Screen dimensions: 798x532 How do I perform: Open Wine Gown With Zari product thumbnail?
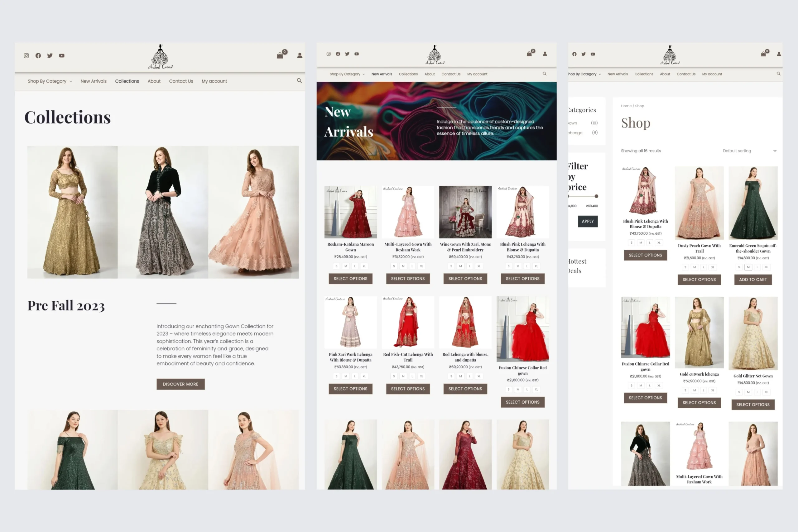coord(465,212)
